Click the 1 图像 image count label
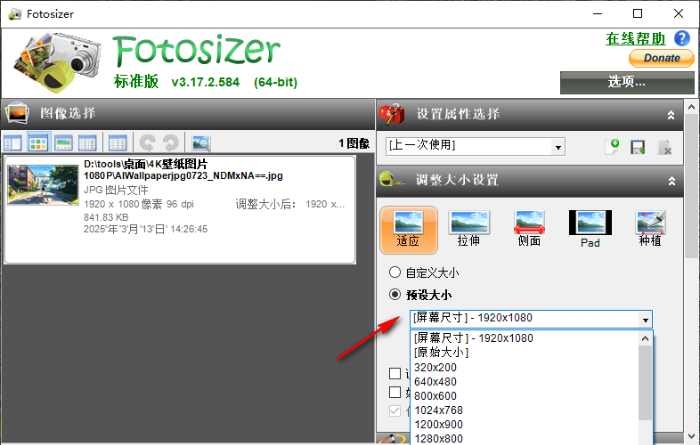 [x=354, y=143]
